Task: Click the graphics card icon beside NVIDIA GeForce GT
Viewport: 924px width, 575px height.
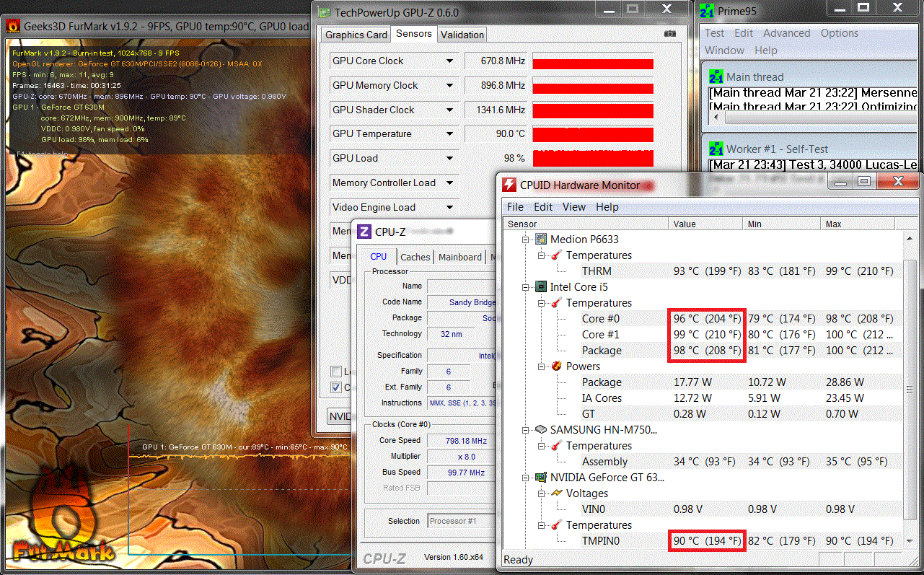Action: click(x=540, y=478)
